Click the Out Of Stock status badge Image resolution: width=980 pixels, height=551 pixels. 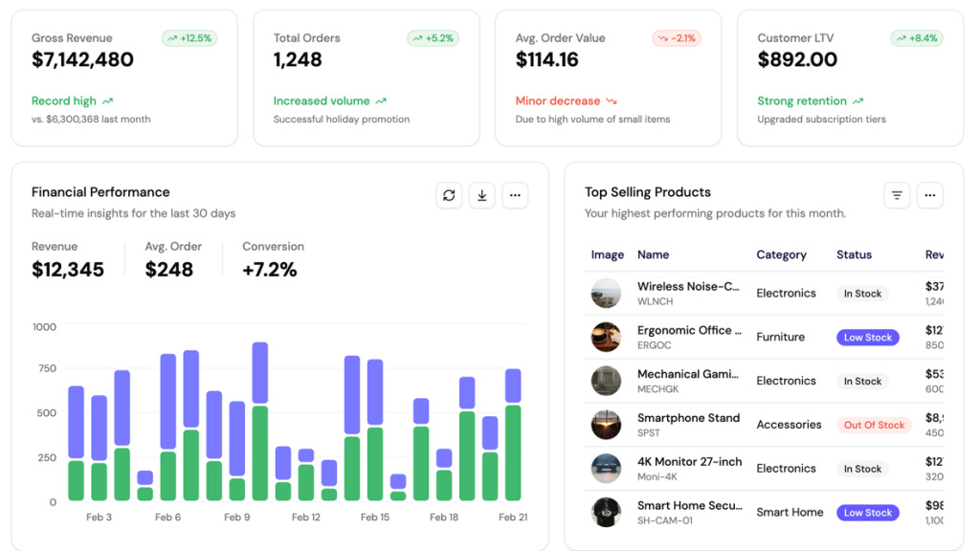click(x=874, y=425)
